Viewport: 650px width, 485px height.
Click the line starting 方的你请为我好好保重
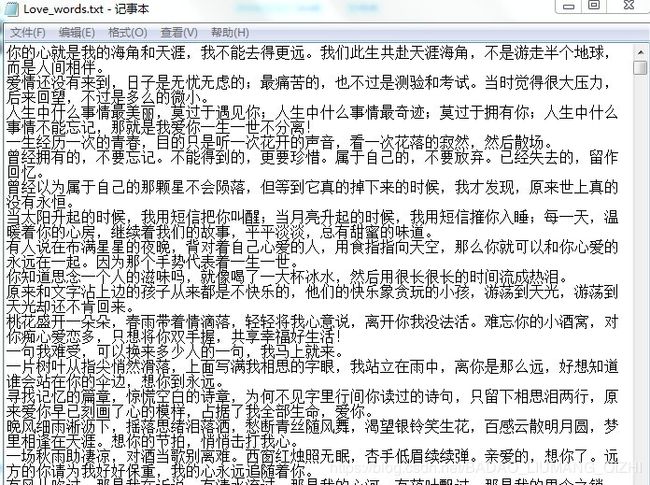click(x=160, y=471)
